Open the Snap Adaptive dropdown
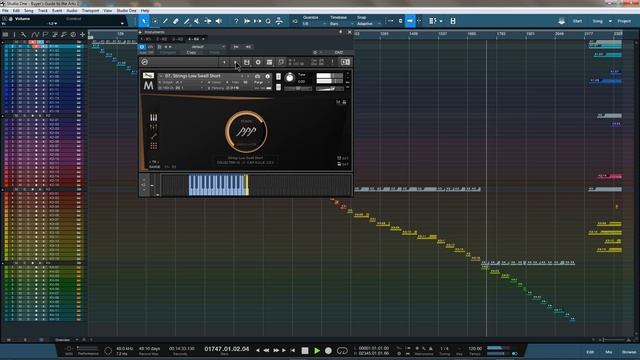Image resolution: width=640 pixels, height=360 pixels. point(369,24)
